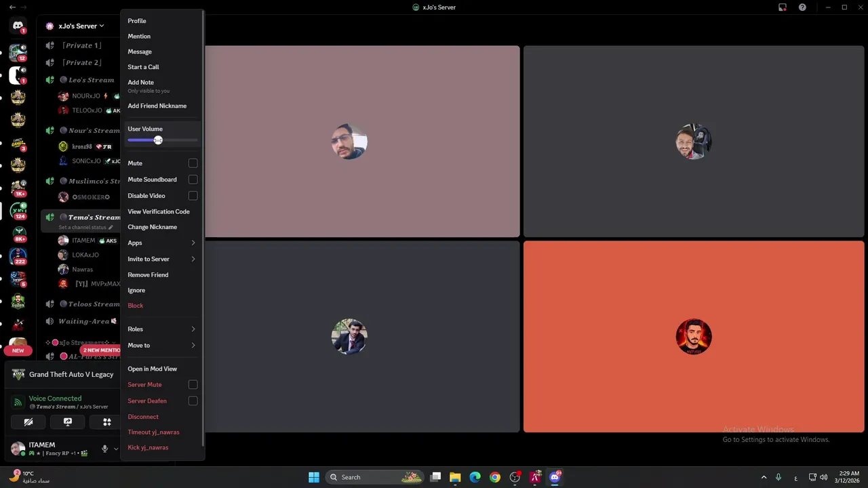Expand the Invite to Server submenu
This screenshot has width=868, height=488.
[193, 259]
